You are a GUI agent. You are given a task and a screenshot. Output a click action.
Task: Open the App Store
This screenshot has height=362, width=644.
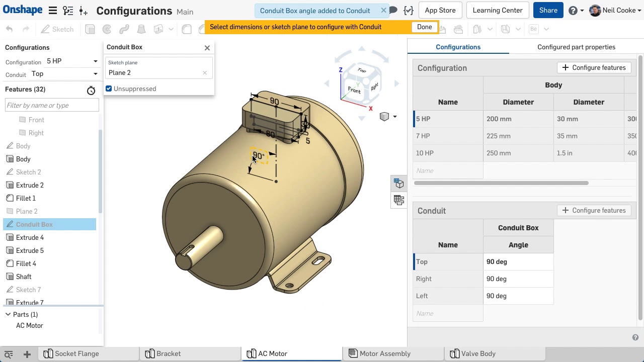coord(440,10)
